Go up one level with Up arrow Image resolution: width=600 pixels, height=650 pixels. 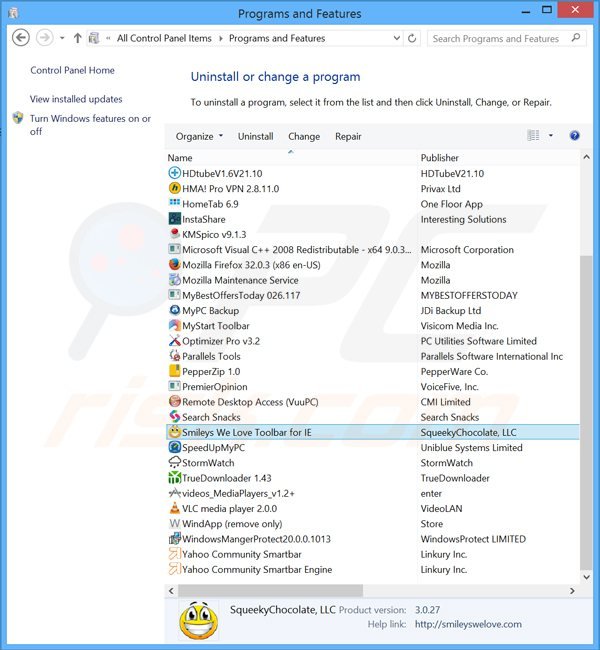coord(77,38)
